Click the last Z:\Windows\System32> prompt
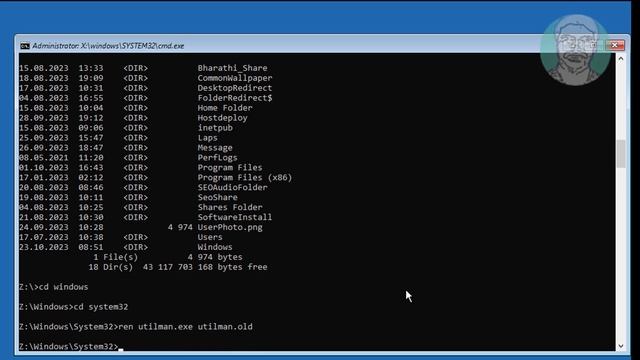Screen dimensions: 640x360 [69, 347]
